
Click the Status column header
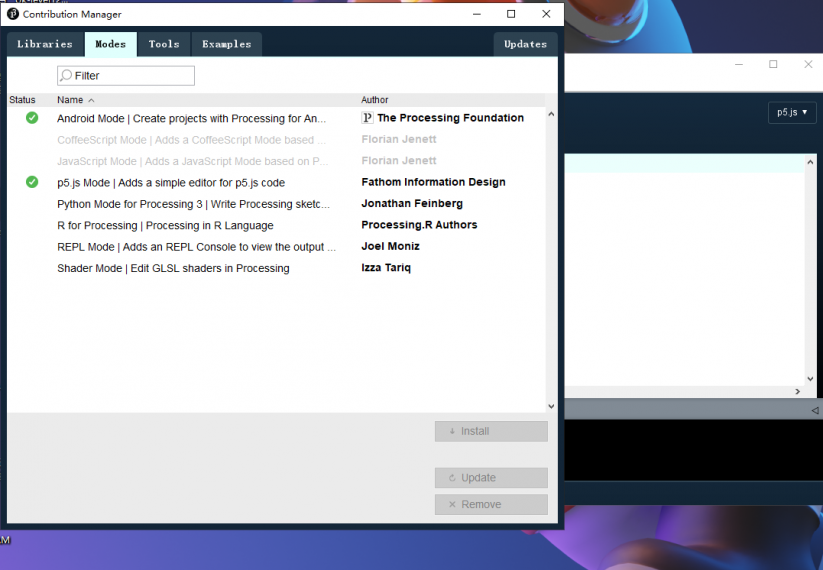22,100
